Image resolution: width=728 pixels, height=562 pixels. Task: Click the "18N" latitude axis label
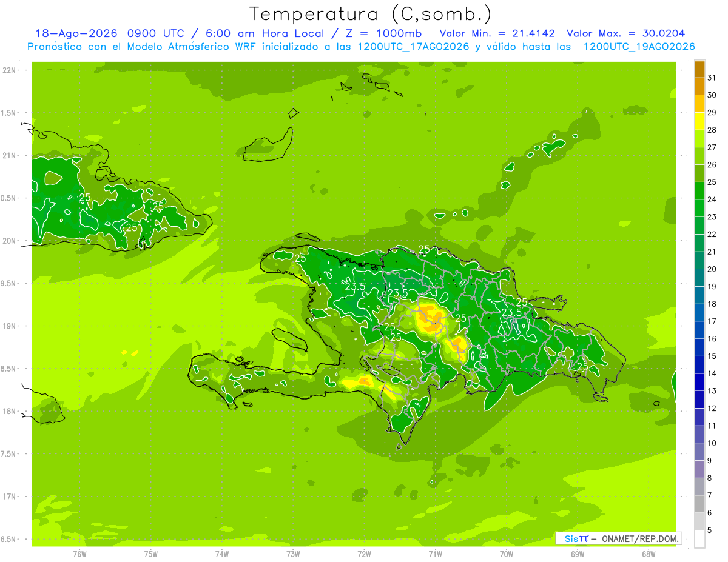(9, 411)
